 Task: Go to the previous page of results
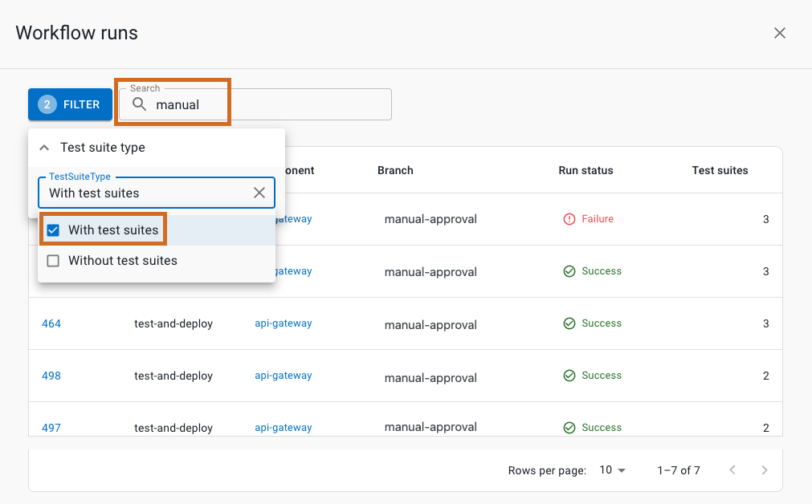(732, 470)
